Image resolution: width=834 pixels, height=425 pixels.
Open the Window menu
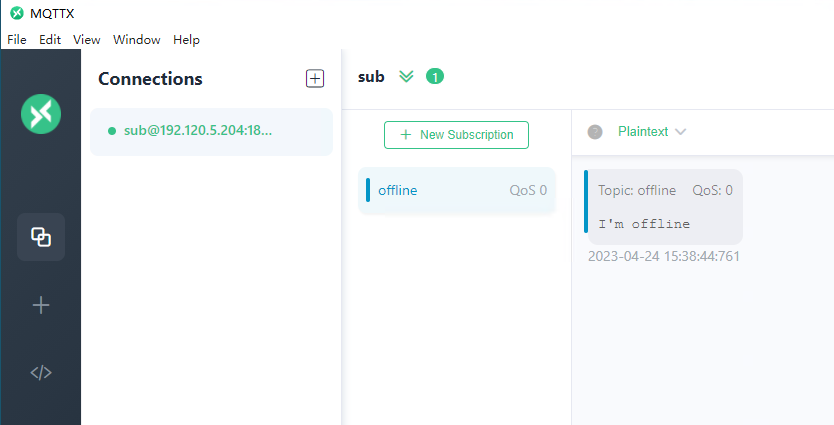pyautogui.click(x=137, y=40)
